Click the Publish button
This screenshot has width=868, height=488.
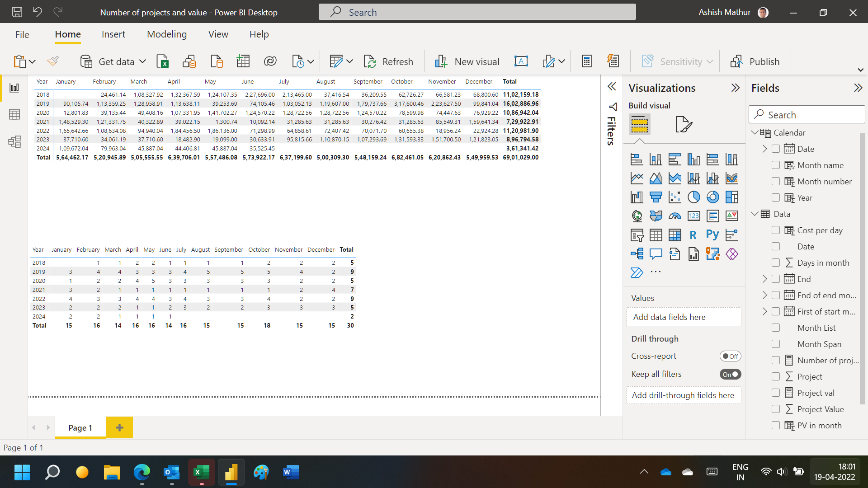point(755,61)
